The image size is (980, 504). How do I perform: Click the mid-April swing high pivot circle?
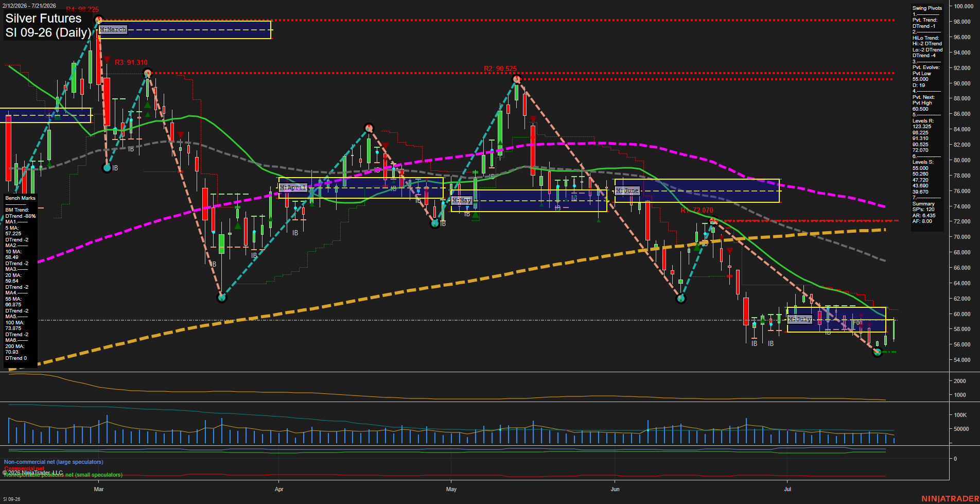tap(369, 128)
